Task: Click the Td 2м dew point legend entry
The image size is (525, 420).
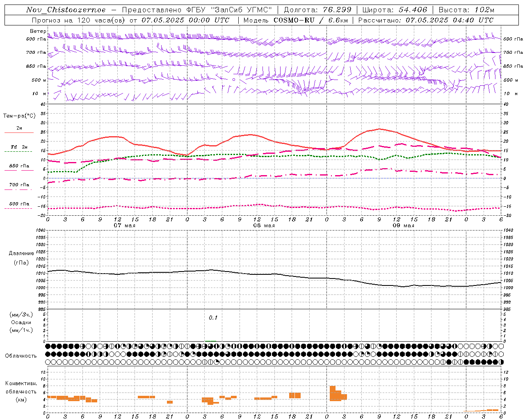Action: [x=19, y=147]
